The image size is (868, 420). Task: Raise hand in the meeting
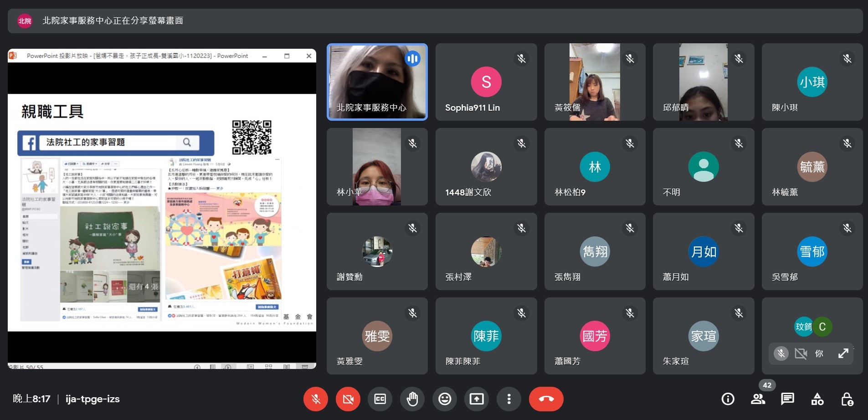pos(412,399)
